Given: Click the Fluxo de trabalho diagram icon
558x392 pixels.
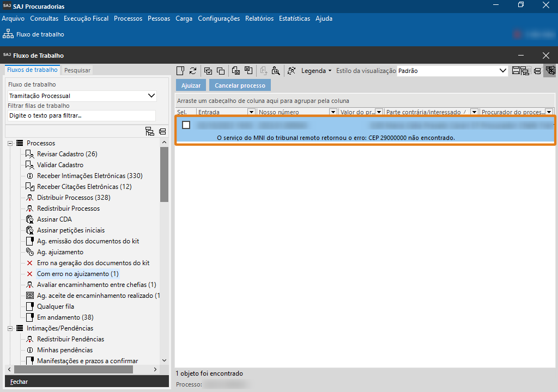Looking at the screenshot, I should point(8,34).
